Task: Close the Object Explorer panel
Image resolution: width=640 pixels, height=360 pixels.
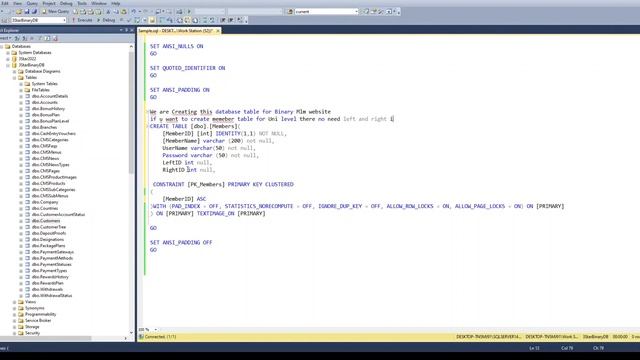Action: coord(131,30)
